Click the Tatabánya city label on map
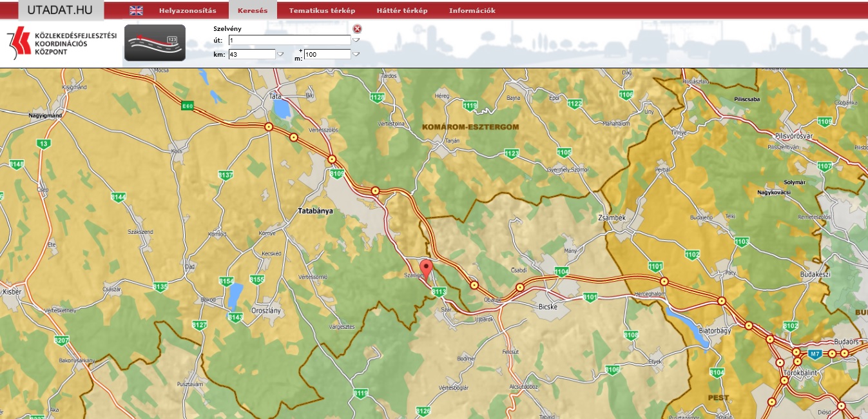Screen dimensions: 868x419 click(x=314, y=211)
